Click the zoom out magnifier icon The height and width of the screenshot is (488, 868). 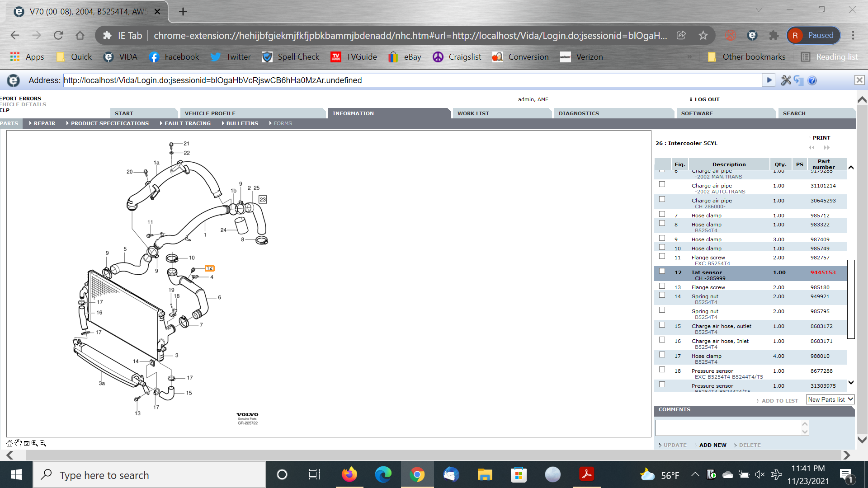(x=43, y=443)
